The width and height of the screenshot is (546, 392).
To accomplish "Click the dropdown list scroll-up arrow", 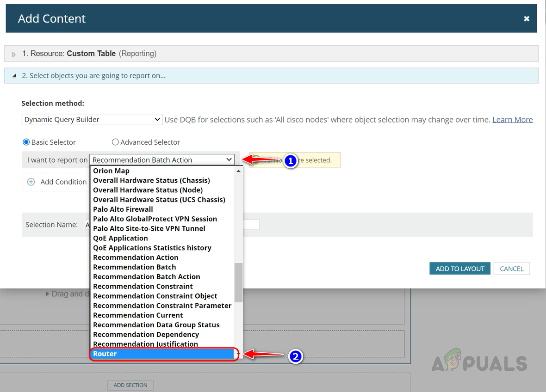I will pyautogui.click(x=238, y=171).
